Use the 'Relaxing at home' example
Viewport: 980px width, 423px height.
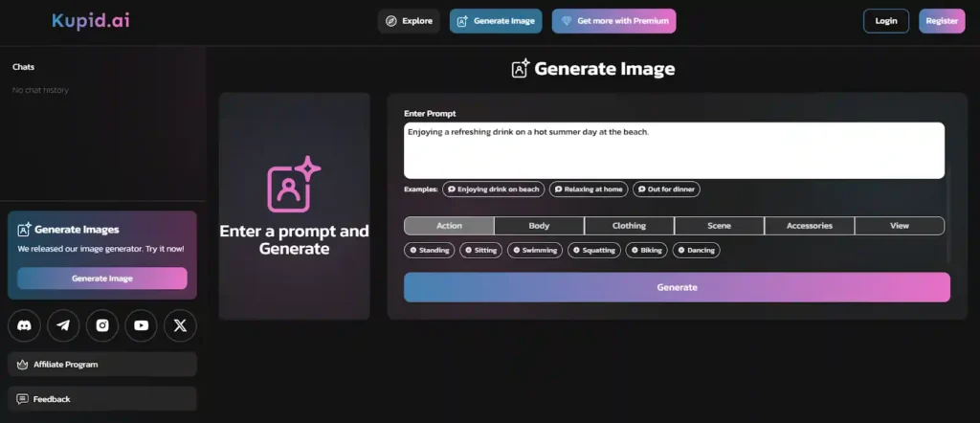coord(589,189)
